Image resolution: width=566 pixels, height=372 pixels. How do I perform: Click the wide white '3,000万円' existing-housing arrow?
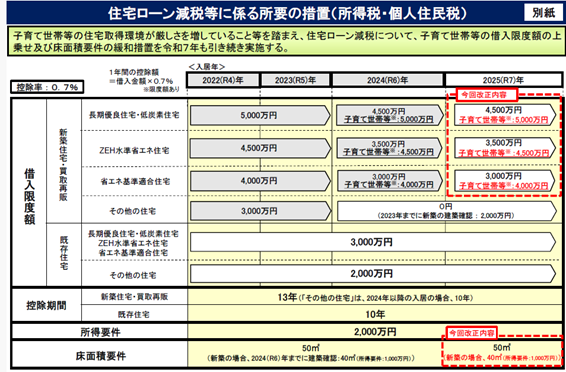tap(373, 242)
